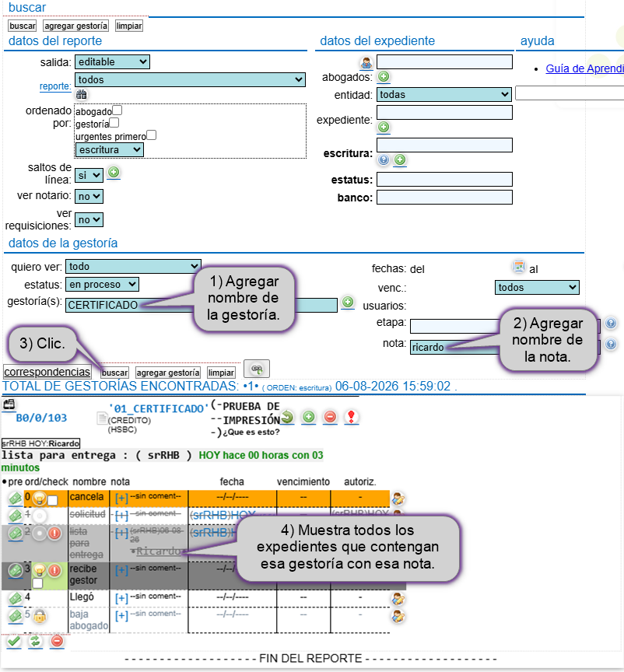
Task: Click the bottom limpiar button
Action: point(221,373)
